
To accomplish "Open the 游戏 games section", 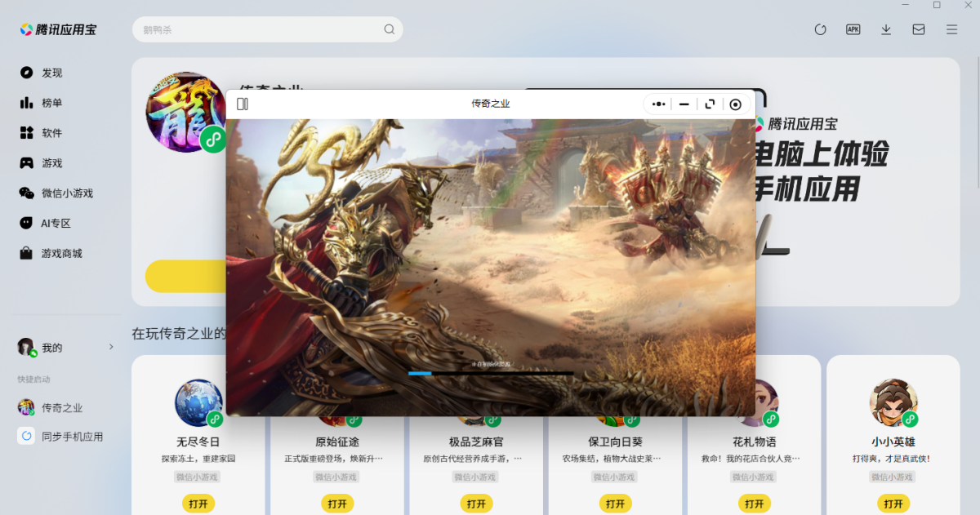I will [51, 163].
